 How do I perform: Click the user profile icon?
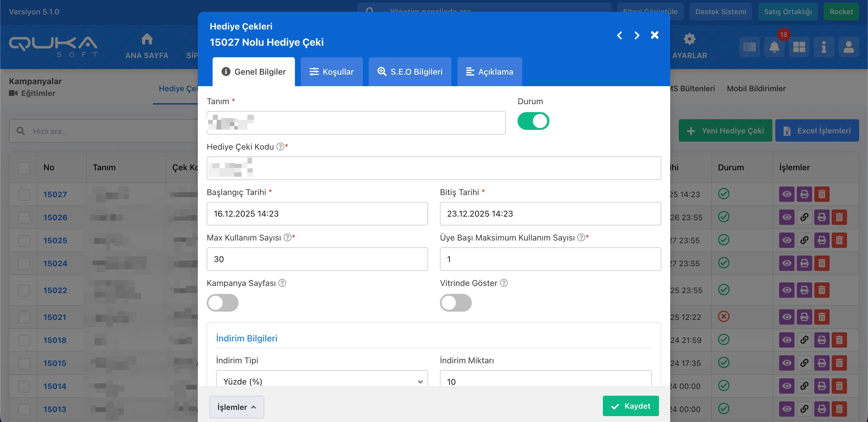point(848,47)
